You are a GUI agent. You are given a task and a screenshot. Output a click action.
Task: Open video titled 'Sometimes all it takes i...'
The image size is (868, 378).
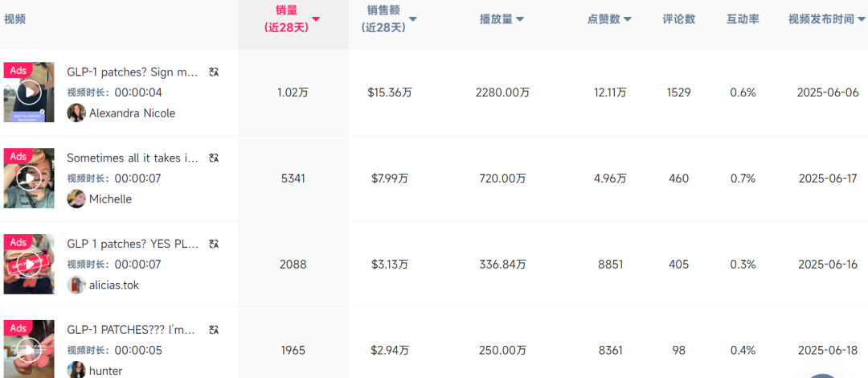(x=132, y=158)
